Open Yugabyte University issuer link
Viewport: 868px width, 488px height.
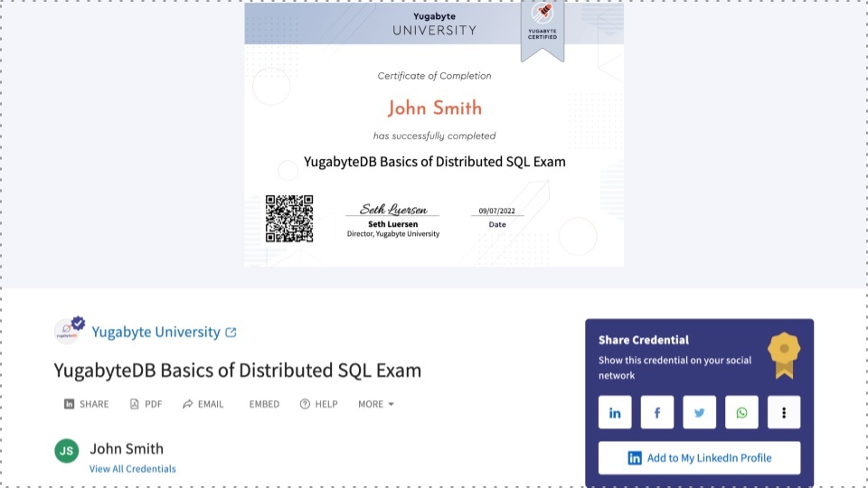pos(156,332)
